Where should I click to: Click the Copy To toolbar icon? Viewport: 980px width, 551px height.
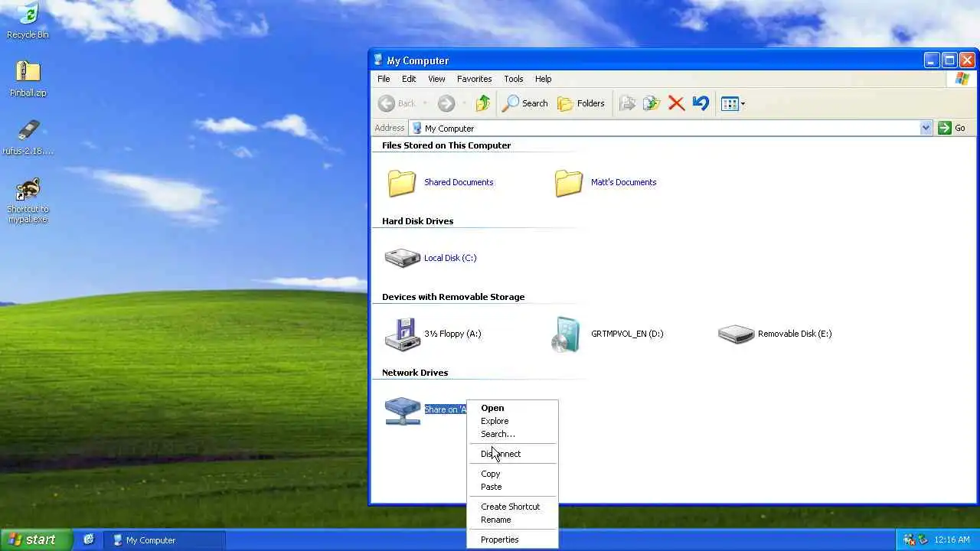point(652,103)
